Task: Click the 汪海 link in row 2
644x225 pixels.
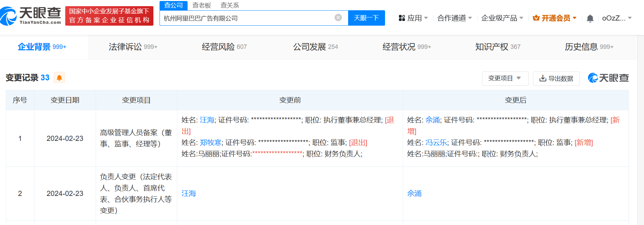Action: point(189,194)
